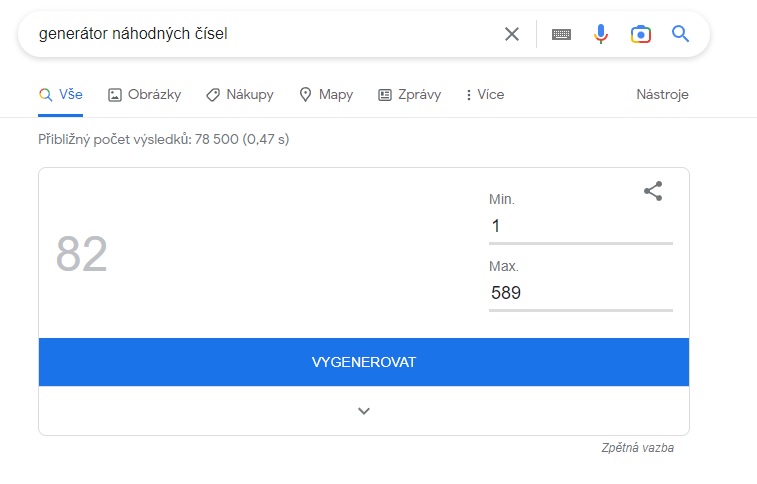This screenshot has width=757, height=484.
Task: Click the Max. value field showing 589
Action: coord(580,294)
